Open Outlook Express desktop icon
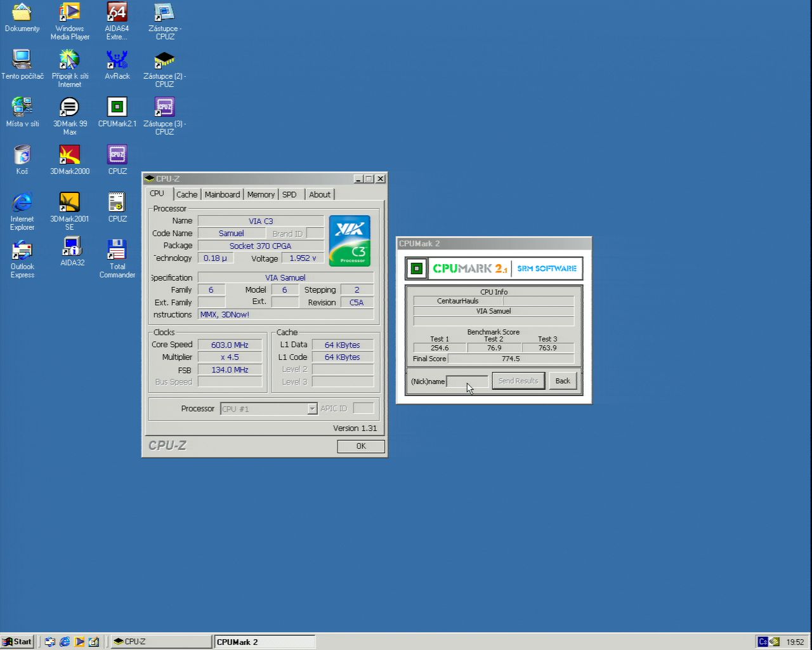 [x=22, y=250]
